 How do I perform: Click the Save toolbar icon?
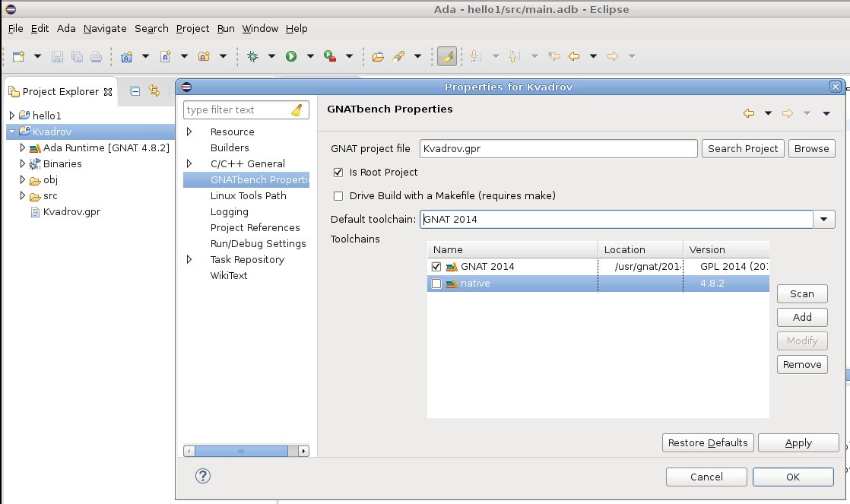(x=57, y=56)
